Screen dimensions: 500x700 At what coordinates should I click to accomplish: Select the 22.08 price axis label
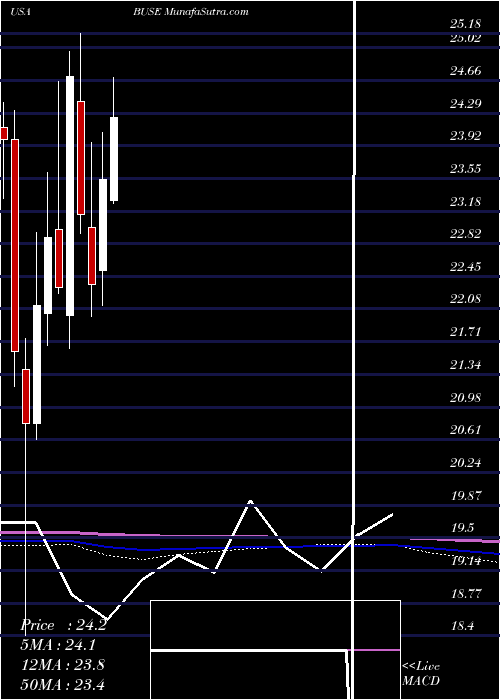465,299
